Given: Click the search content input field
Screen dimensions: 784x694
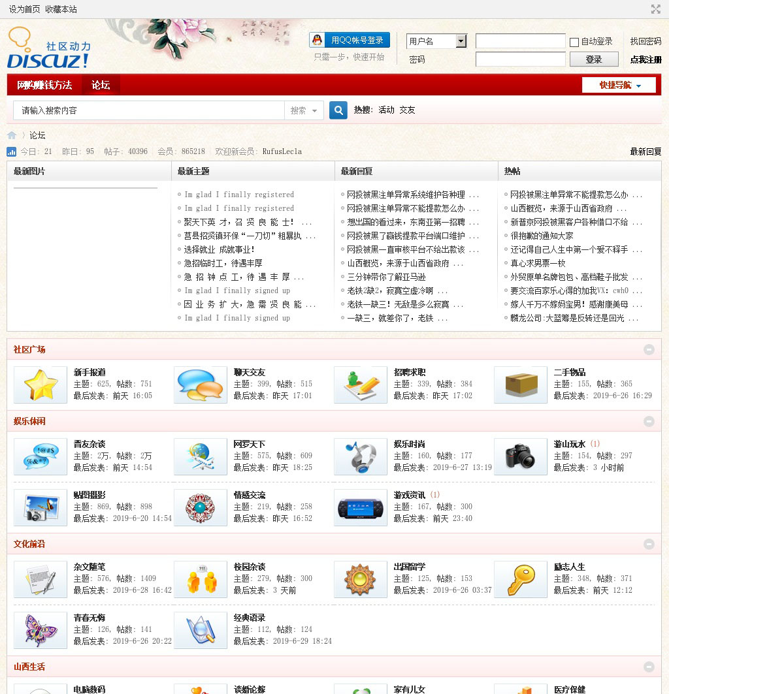Looking at the screenshot, I should click(x=149, y=110).
